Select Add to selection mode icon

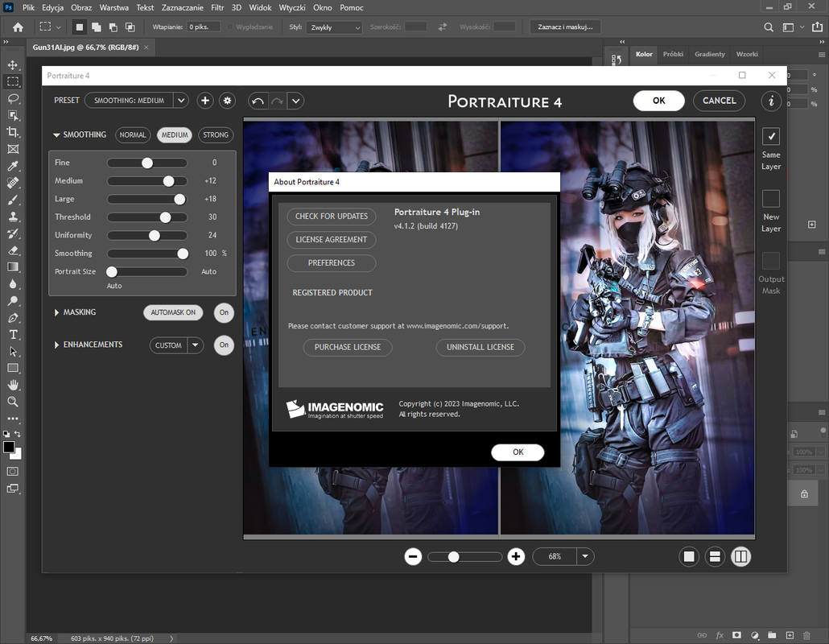tap(97, 27)
